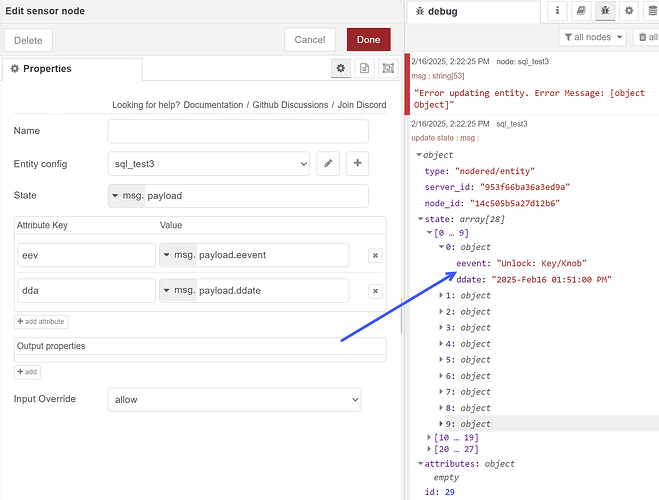Viewport: 659px width, 500px height.
Task: Open the node appearance icon
Action: coord(387,68)
